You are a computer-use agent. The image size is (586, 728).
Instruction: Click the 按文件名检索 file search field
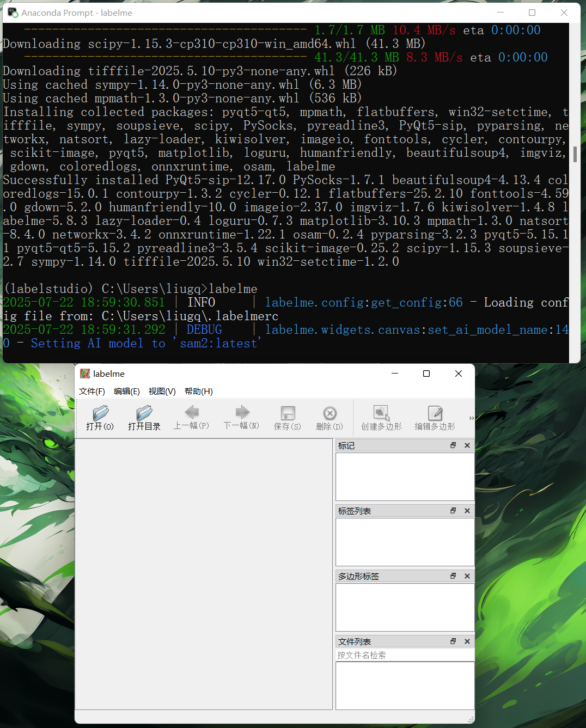405,655
